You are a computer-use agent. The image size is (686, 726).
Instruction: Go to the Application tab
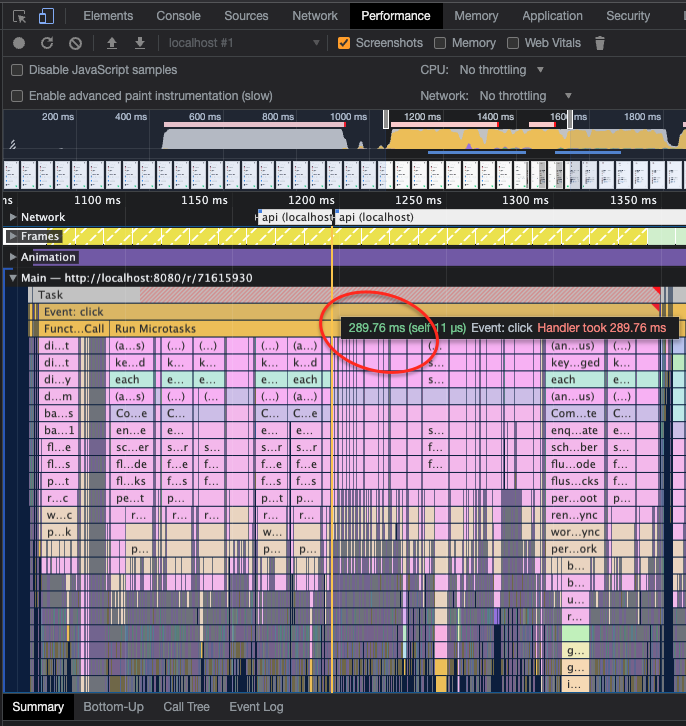pos(552,16)
